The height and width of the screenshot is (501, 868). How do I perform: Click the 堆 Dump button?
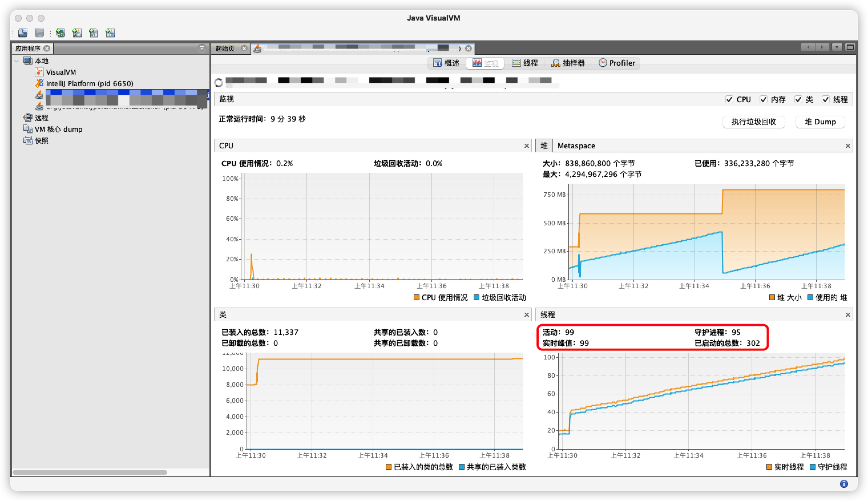820,122
